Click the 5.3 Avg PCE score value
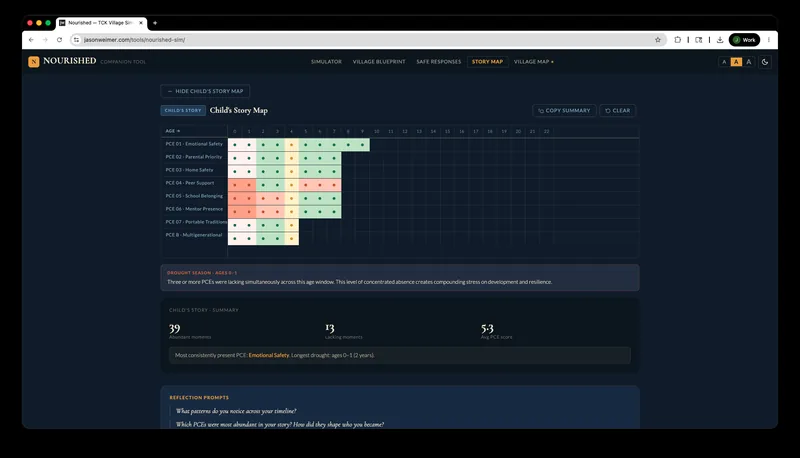Image resolution: width=800 pixels, height=458 pixels. 487,328
